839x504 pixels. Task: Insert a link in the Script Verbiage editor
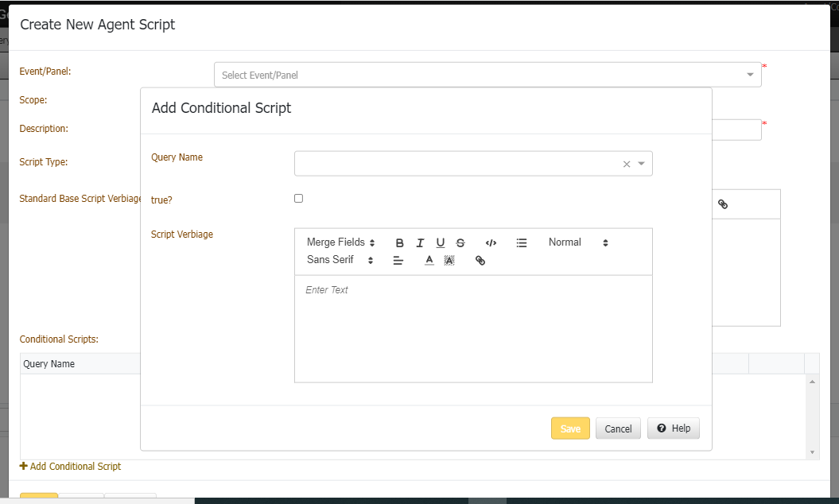[480, 261]
